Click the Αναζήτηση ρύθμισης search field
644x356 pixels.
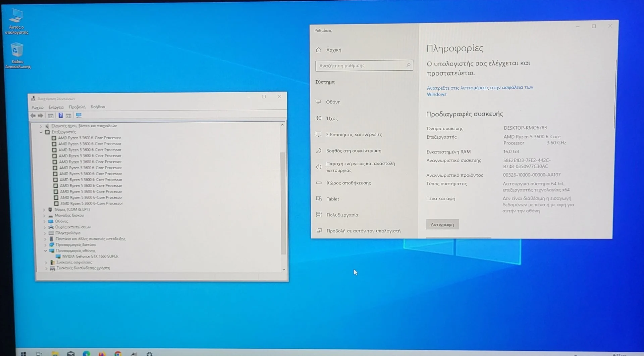[364, 65]
